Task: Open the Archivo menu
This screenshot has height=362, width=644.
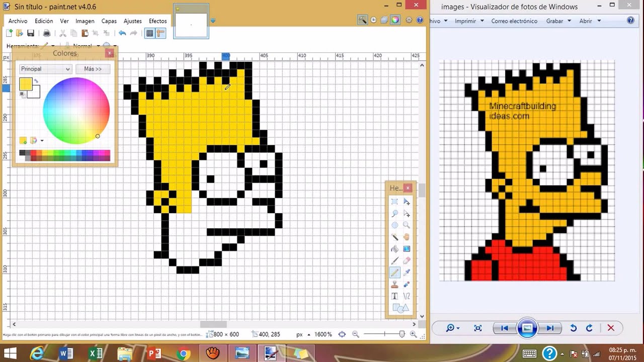Action: pos(18,21)
